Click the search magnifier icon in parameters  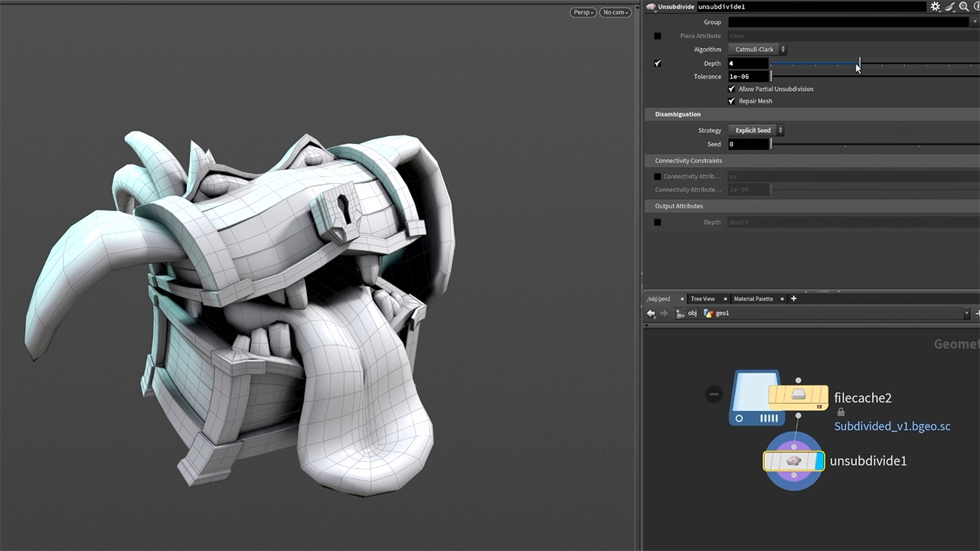coord(964,7)
